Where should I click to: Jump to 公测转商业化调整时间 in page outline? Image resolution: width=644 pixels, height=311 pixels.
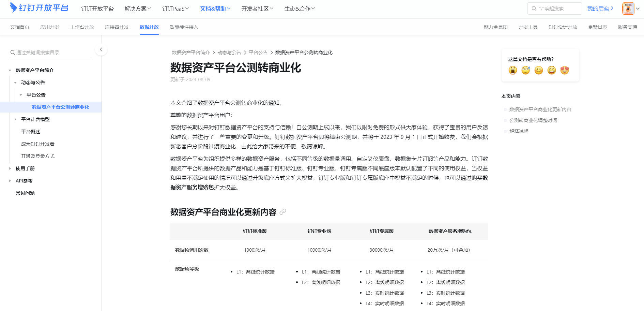(x=533, y=120)
